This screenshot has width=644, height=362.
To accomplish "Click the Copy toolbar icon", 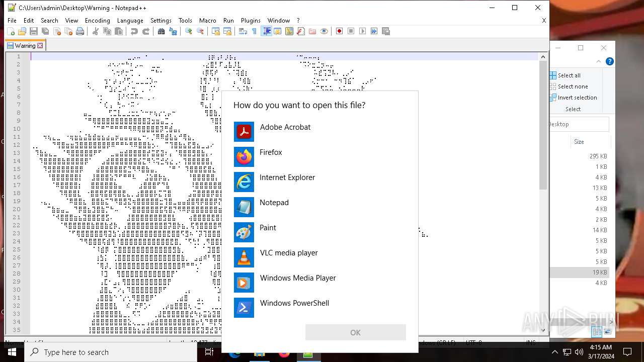I will (x=107, y=31).
